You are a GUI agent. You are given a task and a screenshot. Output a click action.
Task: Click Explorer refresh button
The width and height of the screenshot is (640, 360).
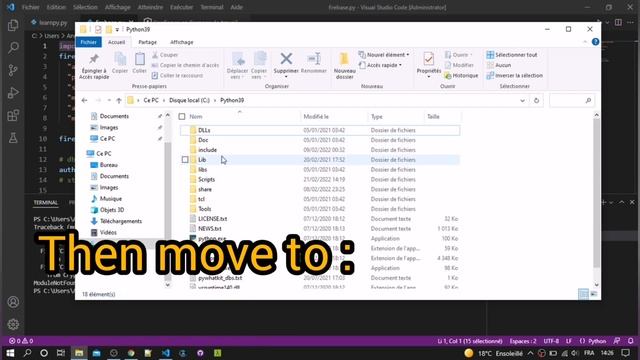pos(536,100)
